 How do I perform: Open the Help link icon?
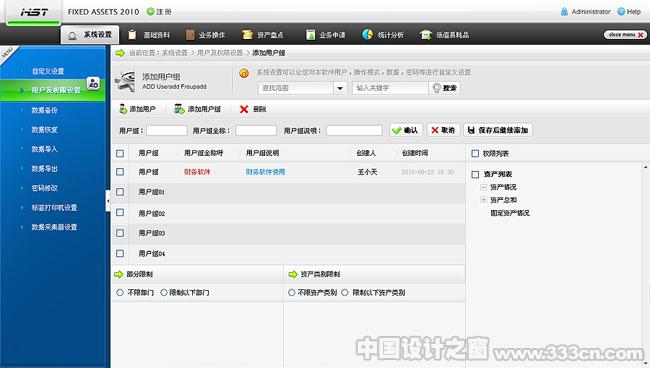point(621,12)
